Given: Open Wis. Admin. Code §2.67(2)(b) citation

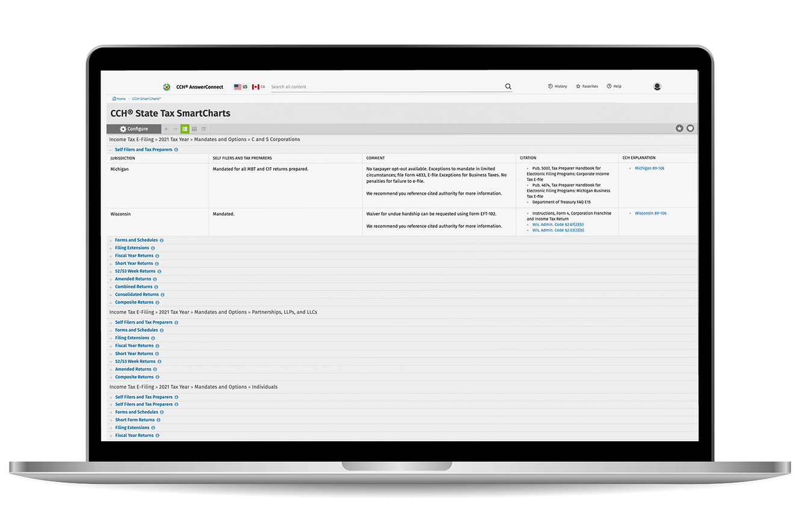Looking at the screenshot, I should point(558,225).
